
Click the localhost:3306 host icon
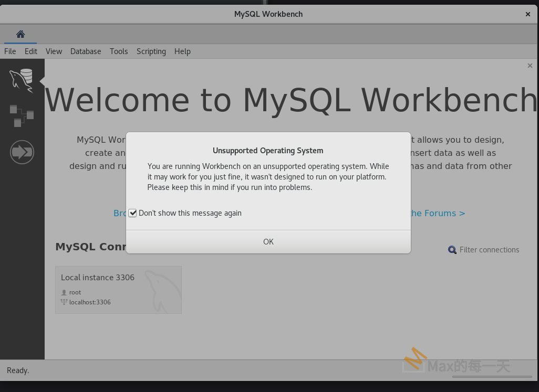(x=64, y=302)
